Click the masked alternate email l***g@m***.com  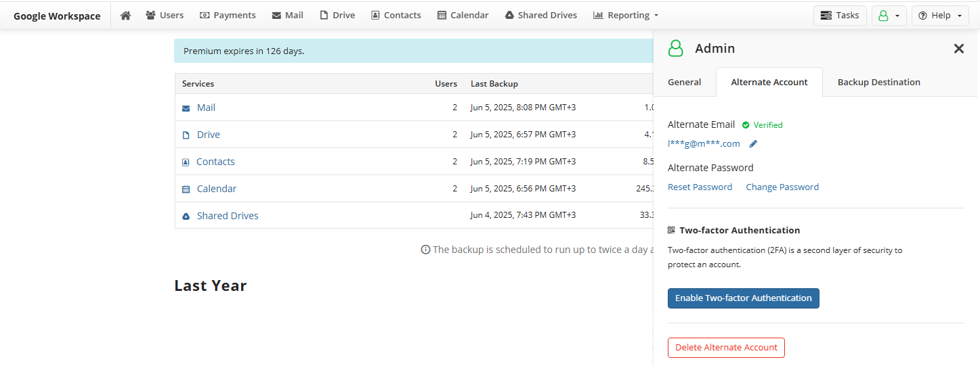pyautogui.click(x=704, y=143)
